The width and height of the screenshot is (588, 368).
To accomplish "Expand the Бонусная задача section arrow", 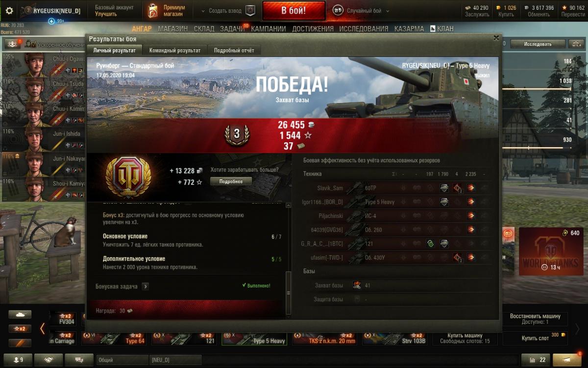I will pyautogui.click(x=145, y=286).
